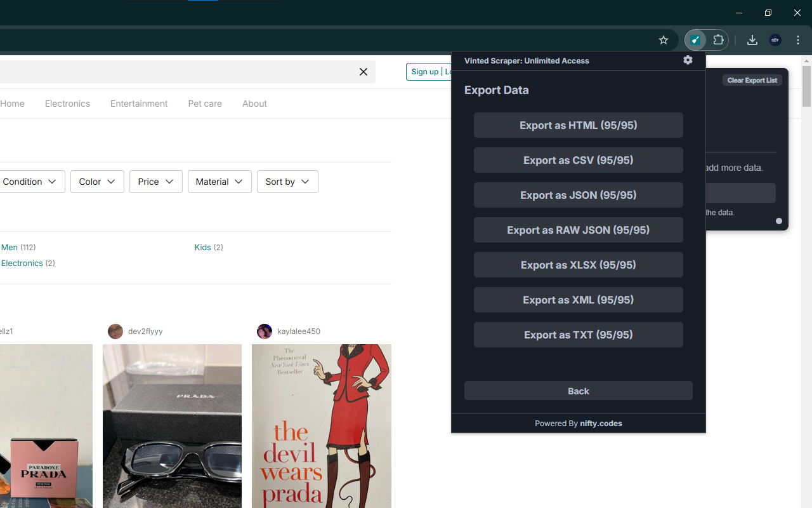
Task: Clear the search box with the X icon
Action: tap(363, 72)
